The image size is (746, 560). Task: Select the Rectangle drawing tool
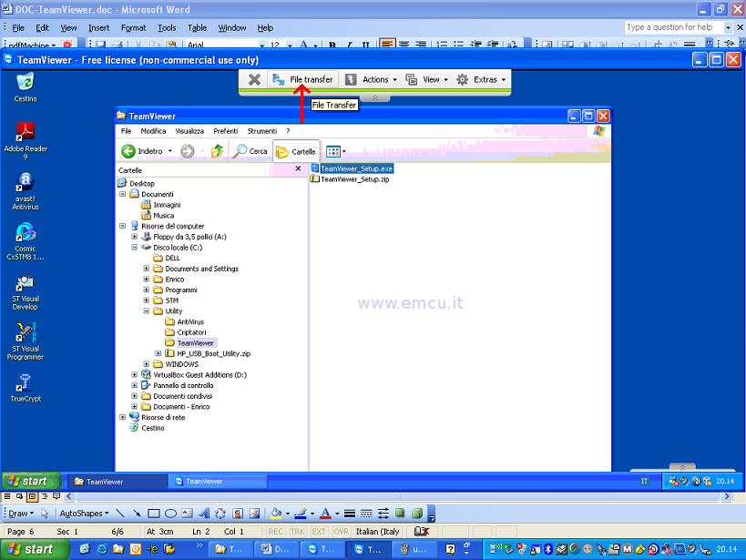pyautogui.click(x=153, y=514)
